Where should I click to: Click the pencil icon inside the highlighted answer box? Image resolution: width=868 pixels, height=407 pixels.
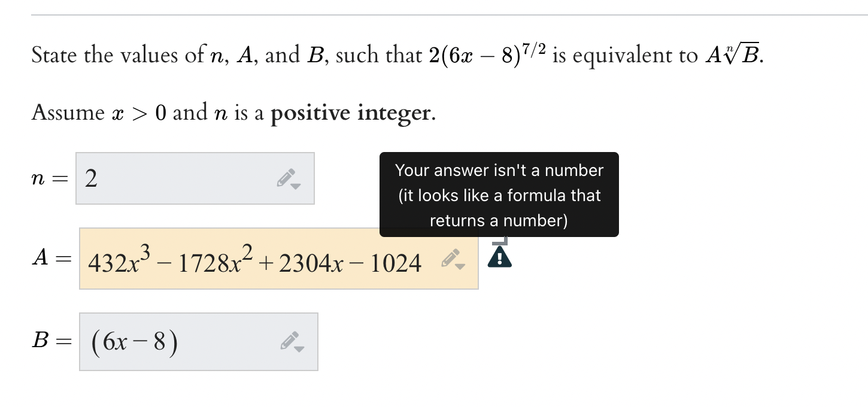[450, 258]
